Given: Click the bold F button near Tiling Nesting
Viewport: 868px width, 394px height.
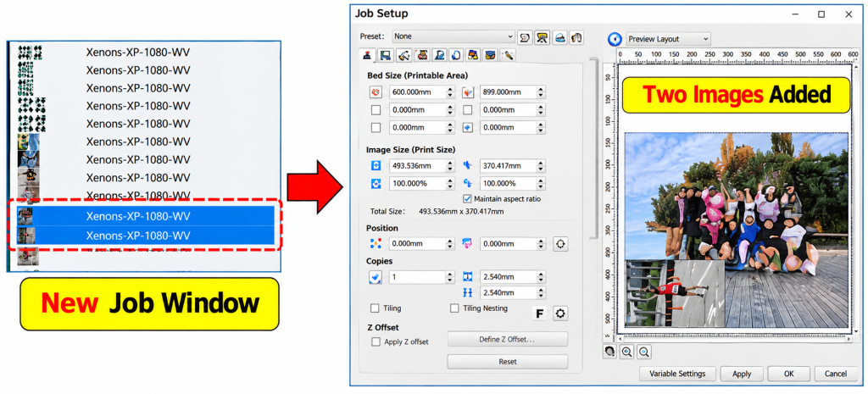Looking at the screenshot, I should click(540, 314).
